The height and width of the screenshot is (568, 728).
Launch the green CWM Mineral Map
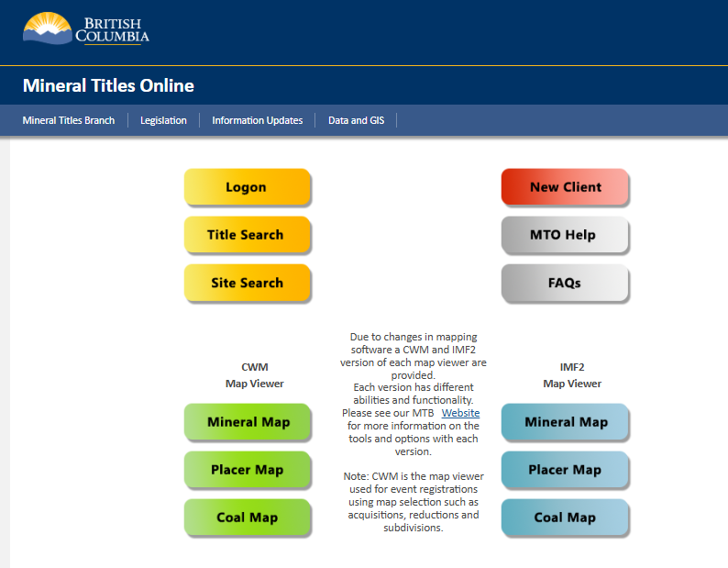(247, 422)
